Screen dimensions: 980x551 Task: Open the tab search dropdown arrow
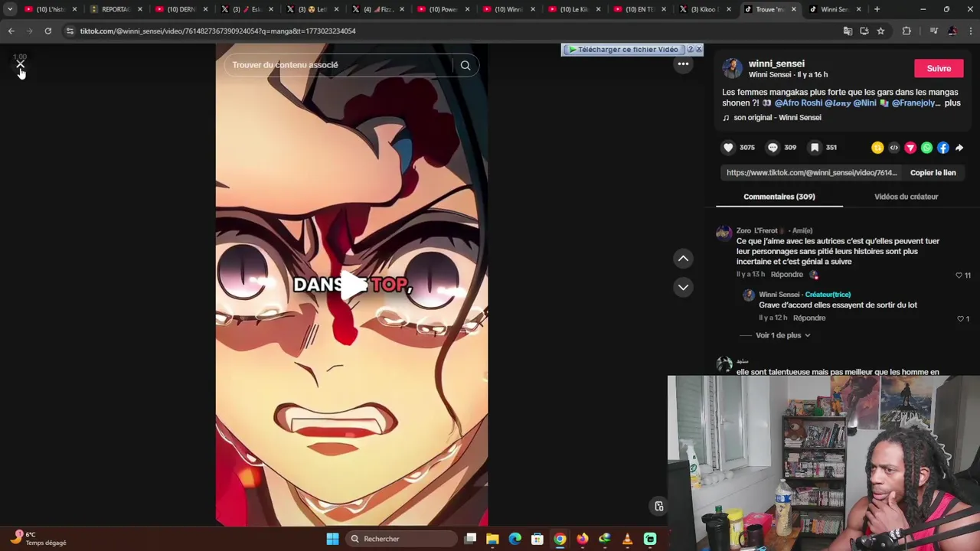(x=10, y=9)
